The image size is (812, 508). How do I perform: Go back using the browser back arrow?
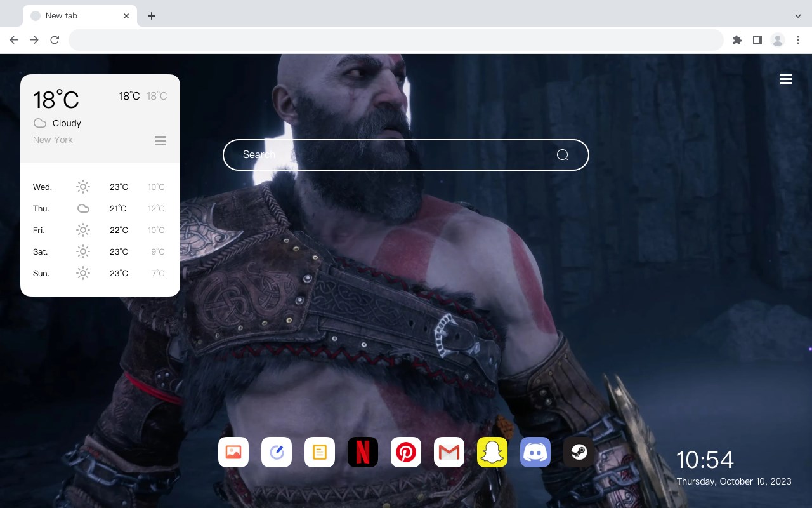coord(14,40)
